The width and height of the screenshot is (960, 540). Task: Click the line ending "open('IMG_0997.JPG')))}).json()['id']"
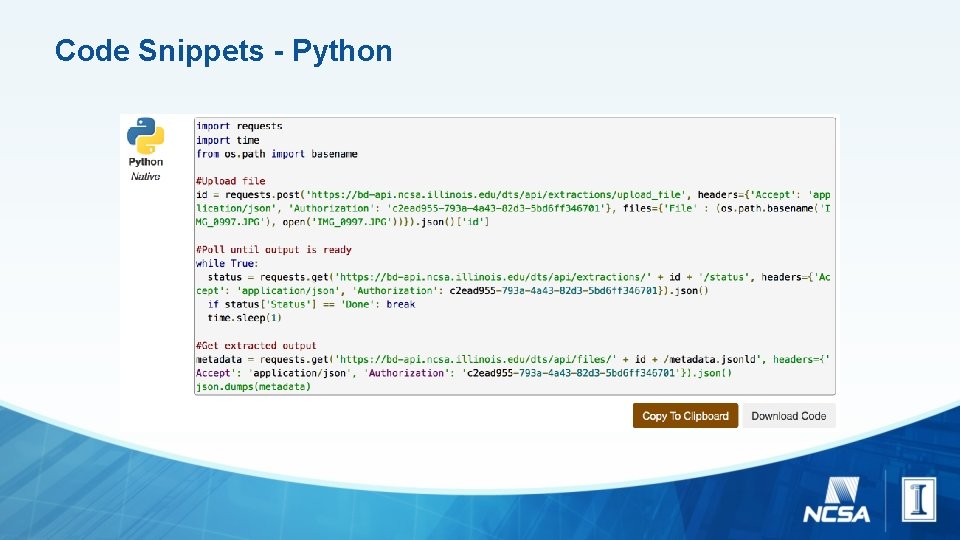pyautogui.click(x=342, y=222)
